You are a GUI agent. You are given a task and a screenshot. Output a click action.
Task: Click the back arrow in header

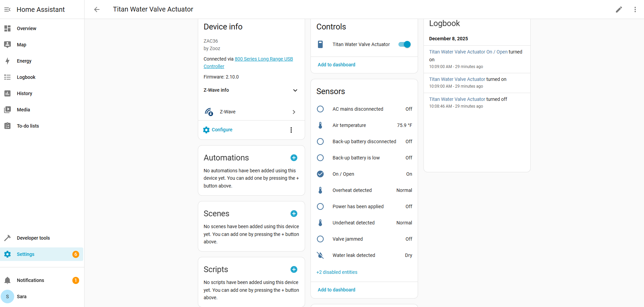point(97,9)
